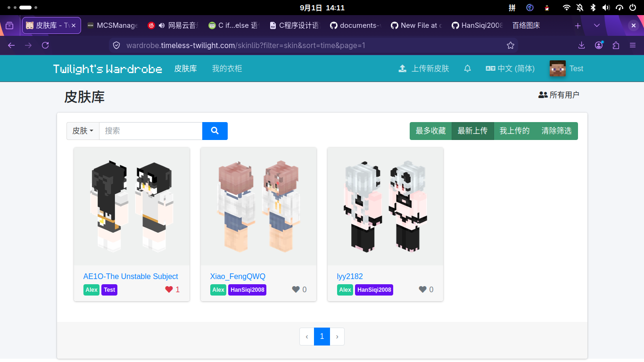Click 清除筛选 to clear filters
The width and height of the screenshot is (644, 362).
pyautogui.click(x=556, y=131)
